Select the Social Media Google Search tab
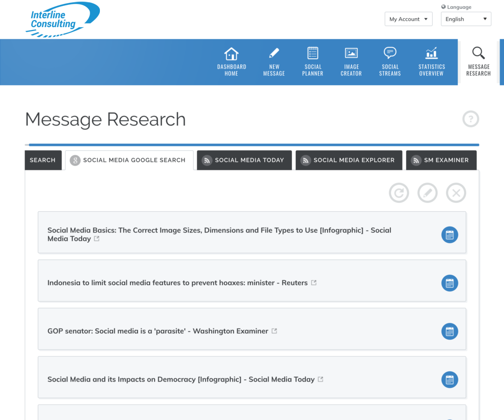Screen dimensions: 504x420 129,160
